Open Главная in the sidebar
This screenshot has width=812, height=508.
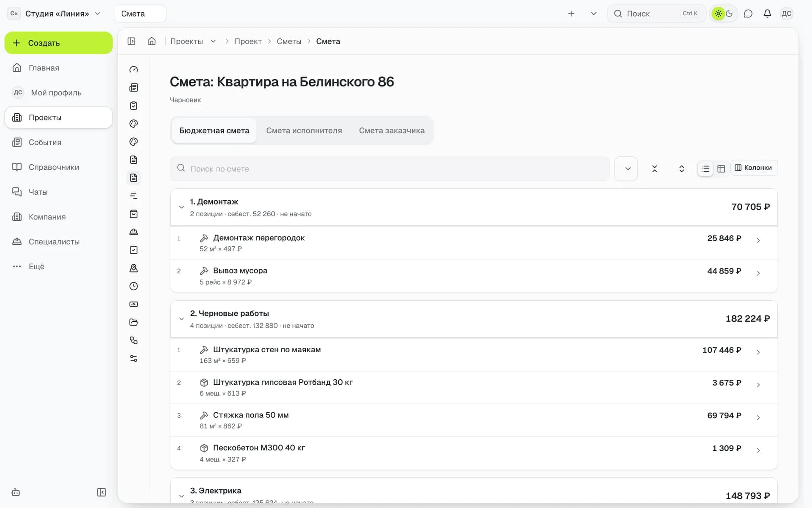(x=58, y=68)
